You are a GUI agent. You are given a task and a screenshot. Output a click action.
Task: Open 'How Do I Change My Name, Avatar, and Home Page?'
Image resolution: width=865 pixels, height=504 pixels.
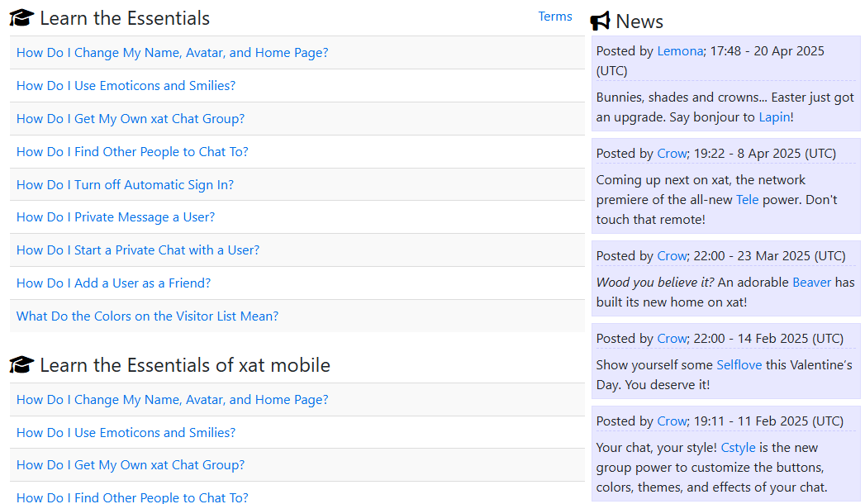pyautogui.click(x=172, y=52)
